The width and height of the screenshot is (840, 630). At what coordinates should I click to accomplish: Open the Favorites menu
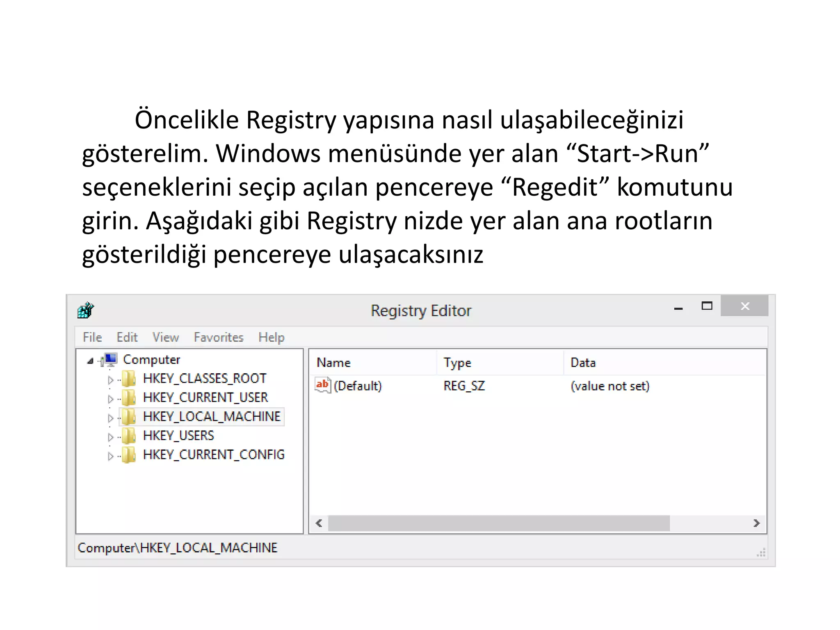point(219,337)
